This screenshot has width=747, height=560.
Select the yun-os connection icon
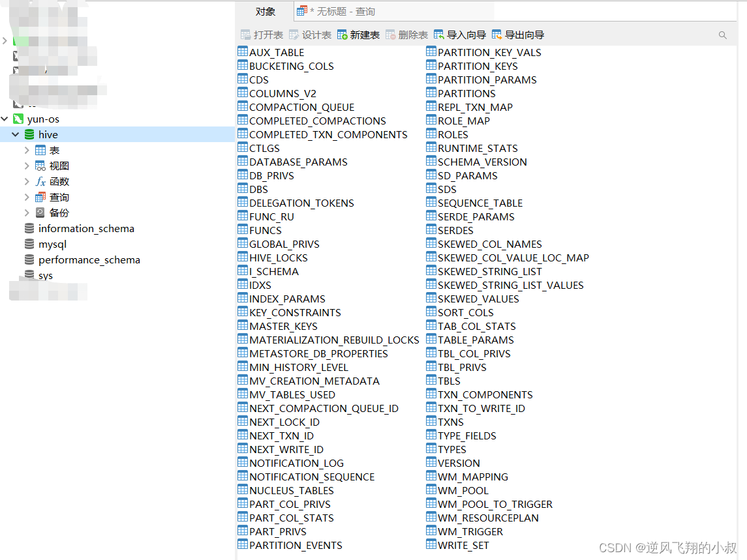(x=18, y=119)
